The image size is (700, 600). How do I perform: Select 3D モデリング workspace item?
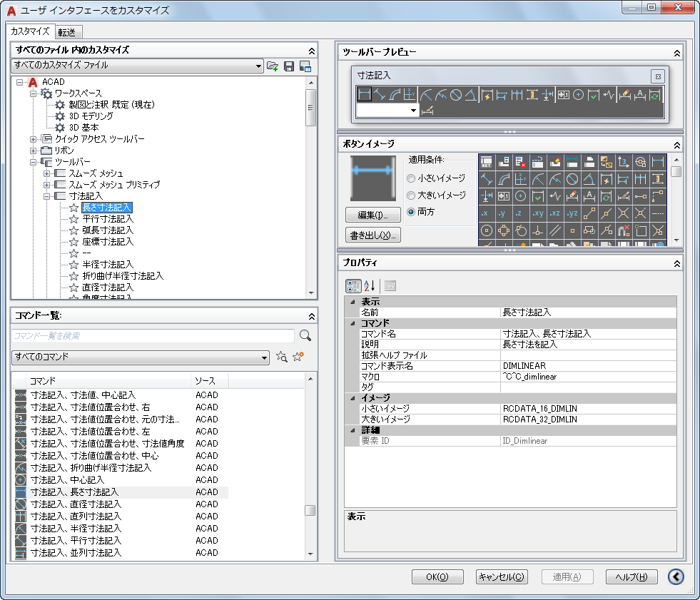click(91, 116)
